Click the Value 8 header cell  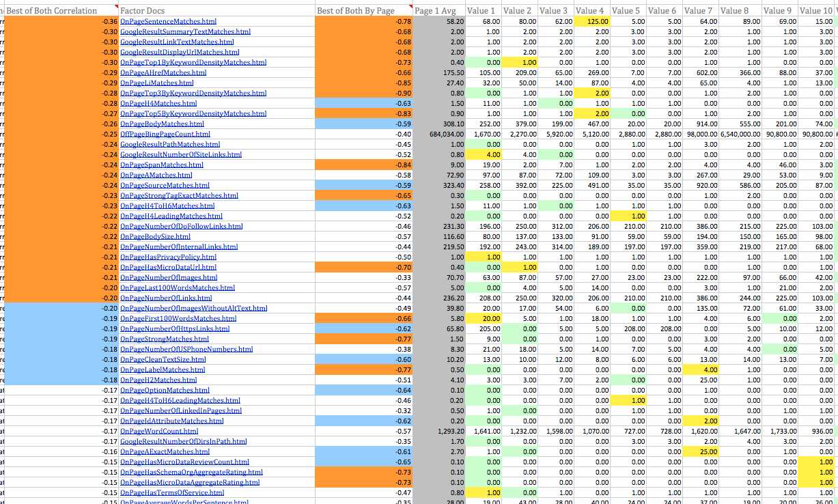(739, 11)
